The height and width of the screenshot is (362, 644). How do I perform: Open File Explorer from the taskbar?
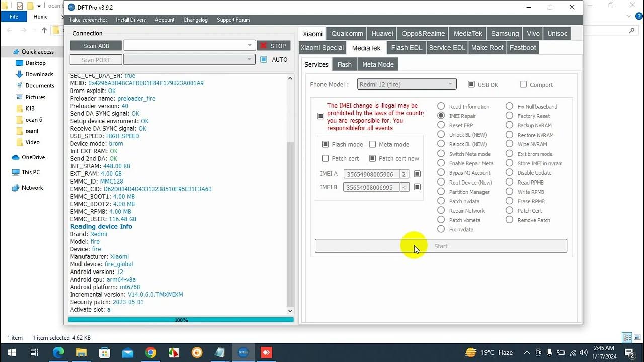coord(82,352)
